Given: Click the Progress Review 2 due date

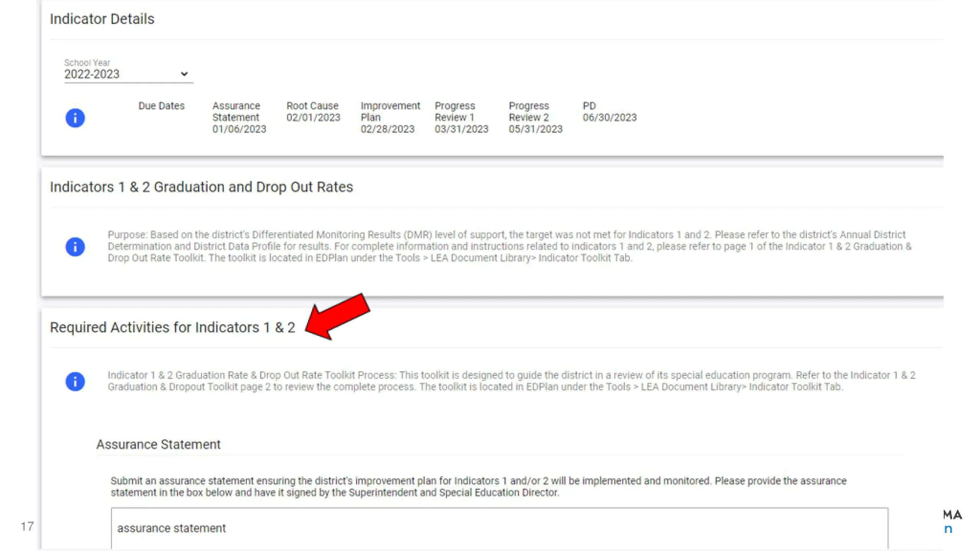Looking at the screenshot, I should click(536, 129).
